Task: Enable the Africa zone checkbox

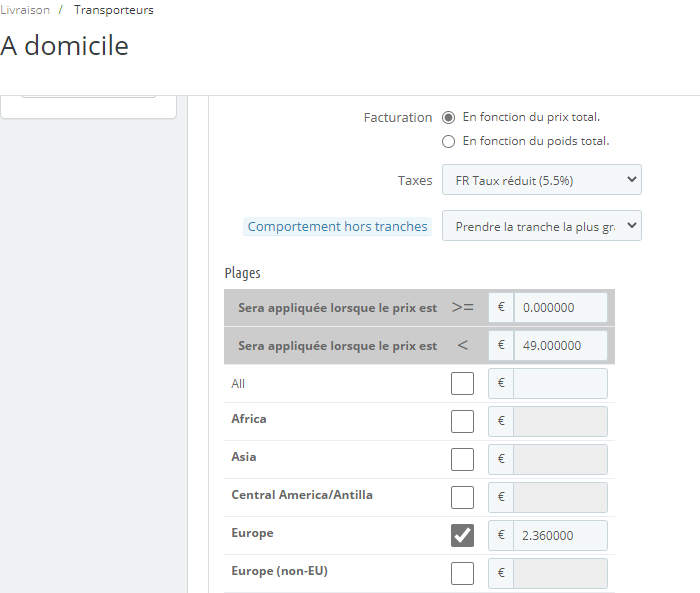Action: (462, 421)
